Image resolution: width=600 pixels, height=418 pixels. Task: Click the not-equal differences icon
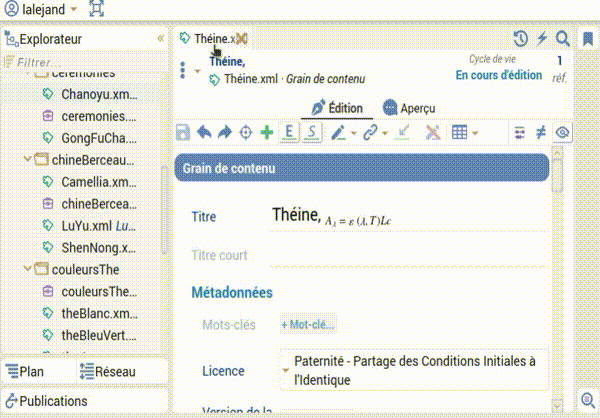pos(541,132)
